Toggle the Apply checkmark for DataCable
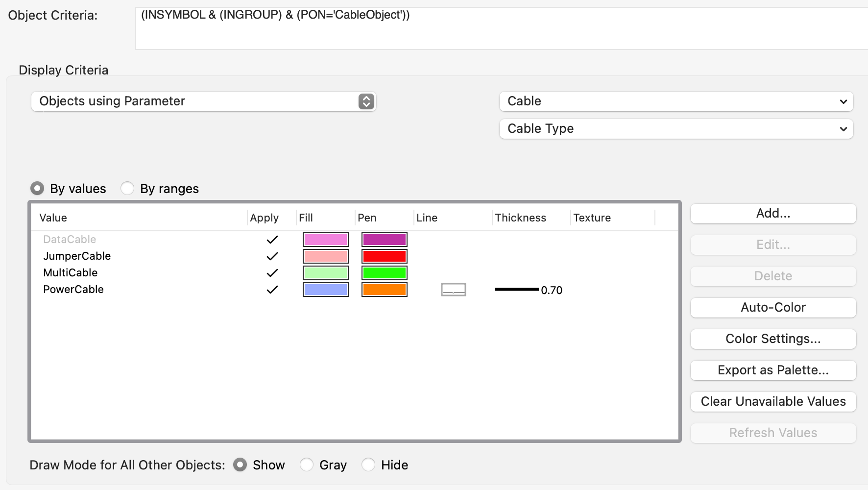 pyautogui.click(x=272, y=240)
